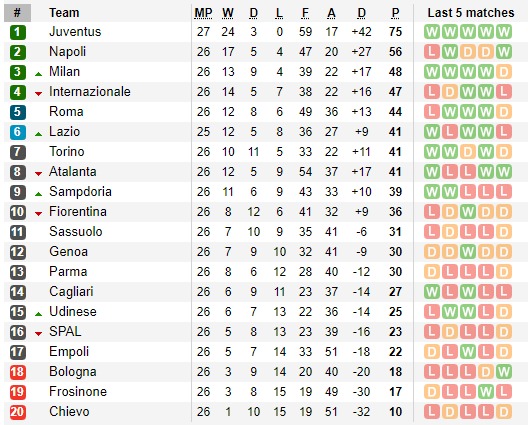Click Napoli's first last-five result (L)
528x425 pixels.
tap(432, 52)
